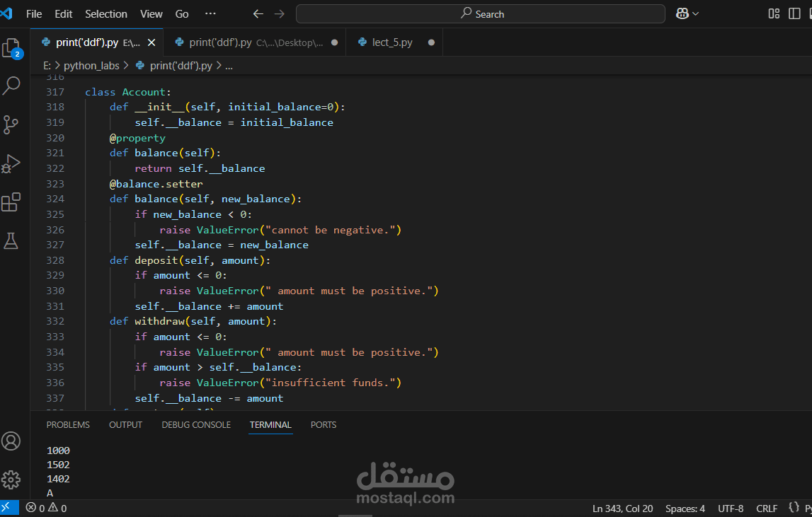Viewport: 812px width, 517px height.
Task: Click the E: breadcrumb segment
Action: point(47,66)
